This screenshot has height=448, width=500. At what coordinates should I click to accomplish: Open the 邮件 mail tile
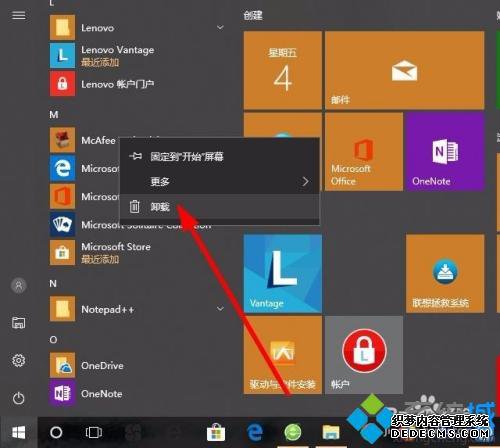coord(404,70)
